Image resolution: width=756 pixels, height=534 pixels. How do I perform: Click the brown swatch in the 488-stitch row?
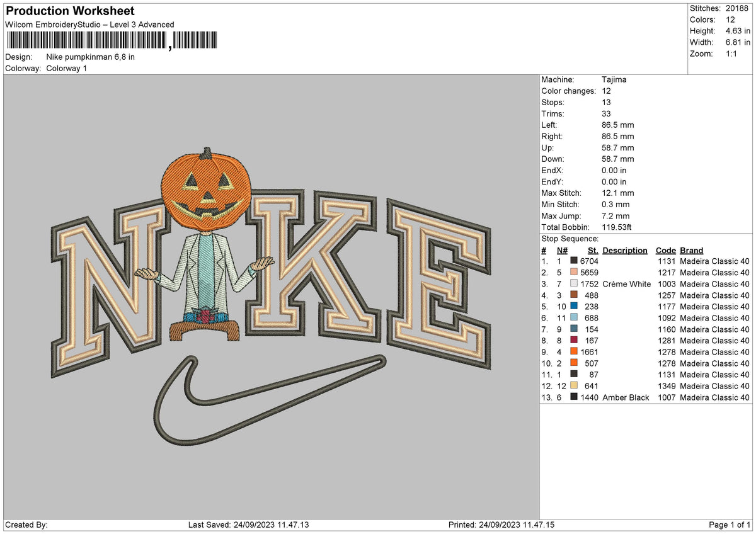574,295
